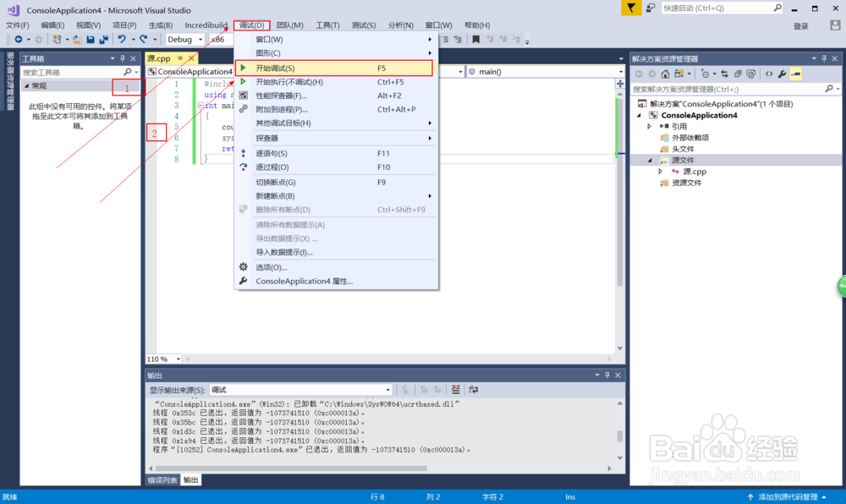Click the 登录 sign-in link

pyautogui.click(x=800, y=26)
